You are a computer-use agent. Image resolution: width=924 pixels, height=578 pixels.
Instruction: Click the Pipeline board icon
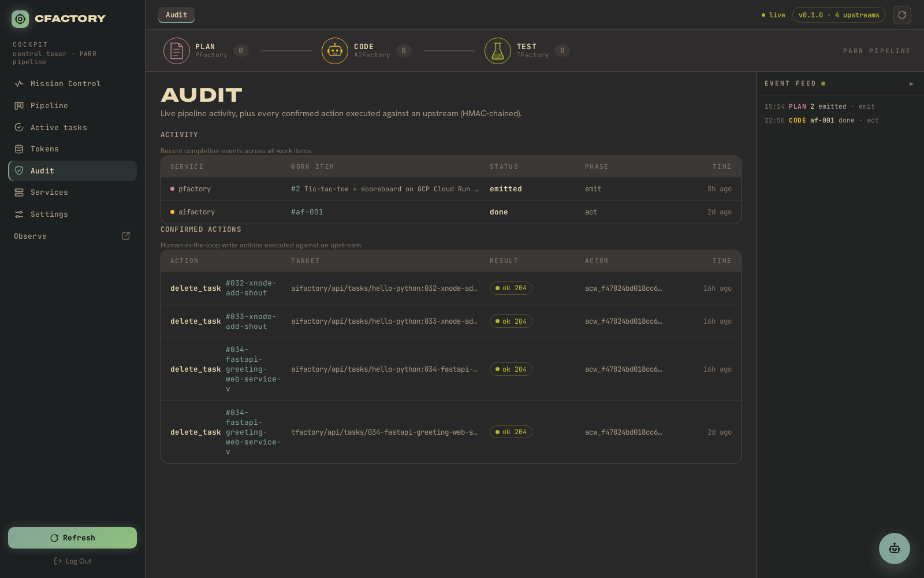tap(19, 106)
